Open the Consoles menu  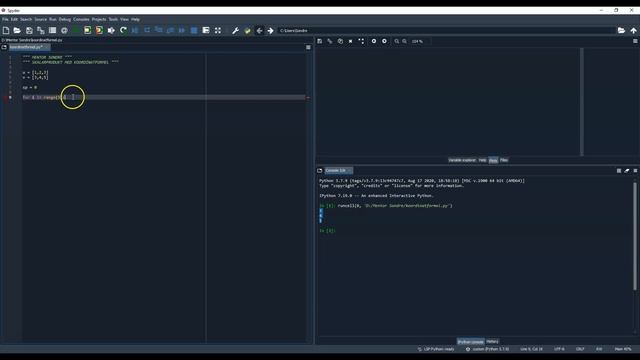(x=81, y=19)
